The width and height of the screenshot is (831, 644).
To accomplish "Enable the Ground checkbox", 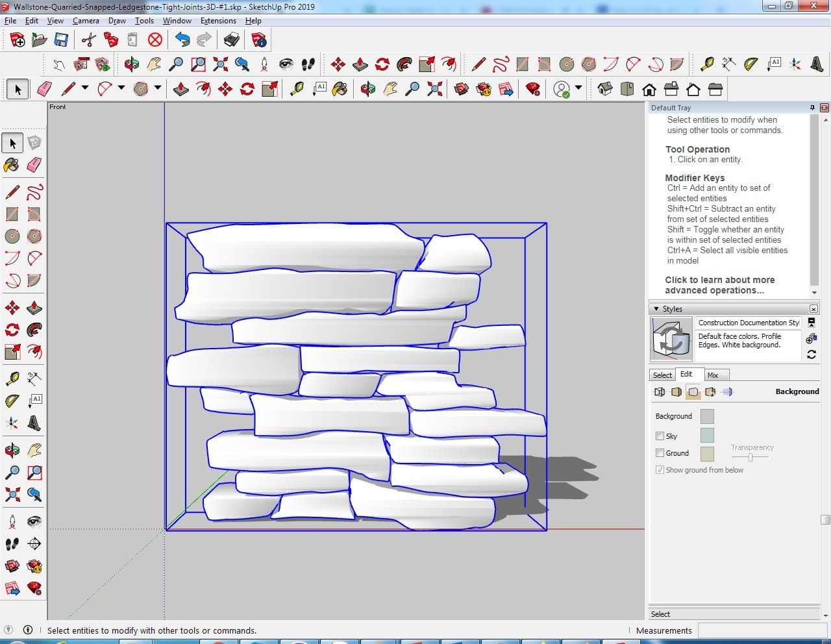I will coord(660,453).
